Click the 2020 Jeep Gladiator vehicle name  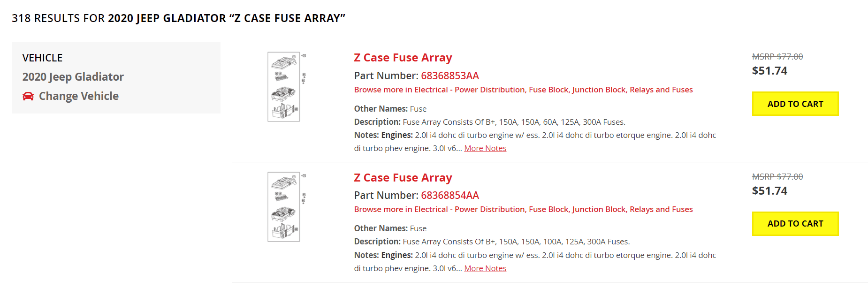tap(73, 77)
